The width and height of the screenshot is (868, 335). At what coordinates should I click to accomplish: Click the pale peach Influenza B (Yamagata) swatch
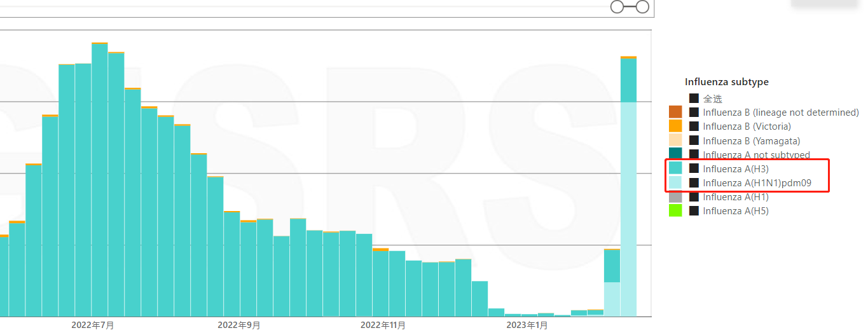pyautogui.click(x=675, y=140)
